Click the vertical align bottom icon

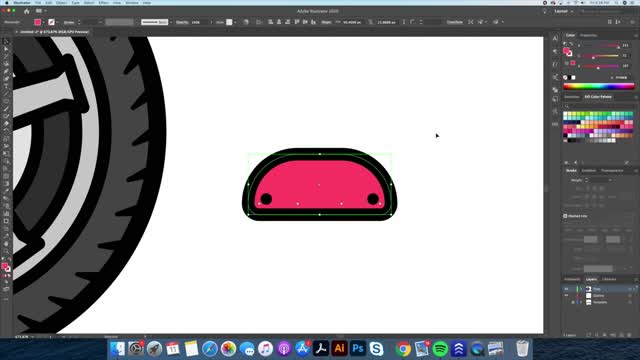click(313, 22)
